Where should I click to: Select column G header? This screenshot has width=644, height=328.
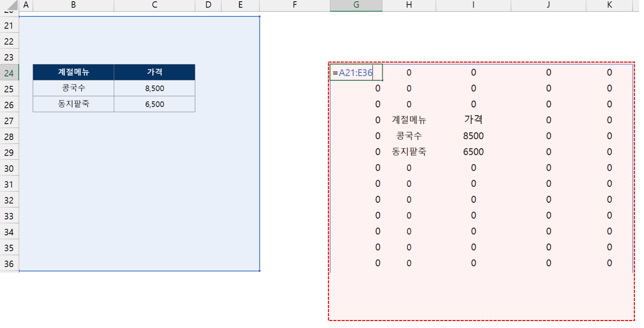(x=356, y=5)
